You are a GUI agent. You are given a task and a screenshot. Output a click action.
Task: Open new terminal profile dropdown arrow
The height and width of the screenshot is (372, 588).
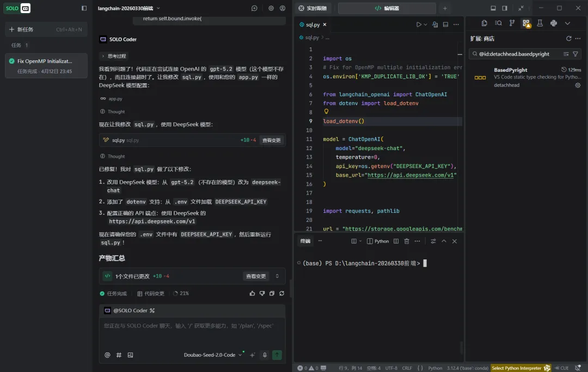pyautogui.click(x=360, y=241)
